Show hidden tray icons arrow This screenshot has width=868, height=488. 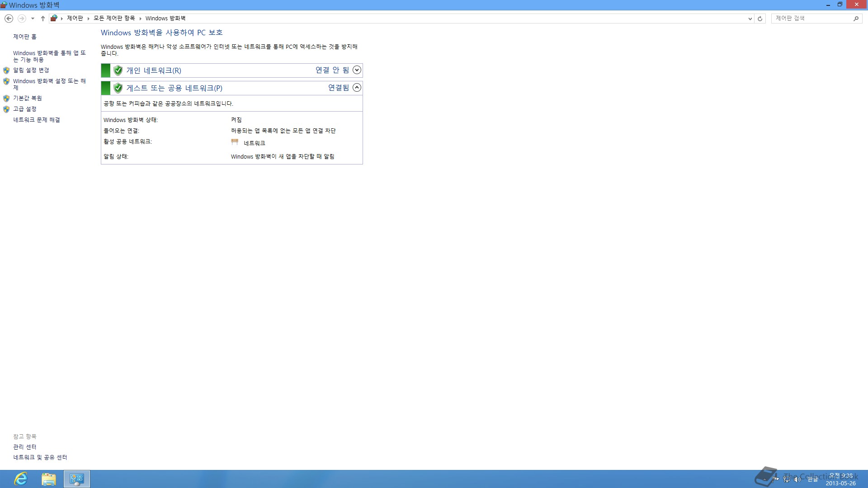coord(765,479)
